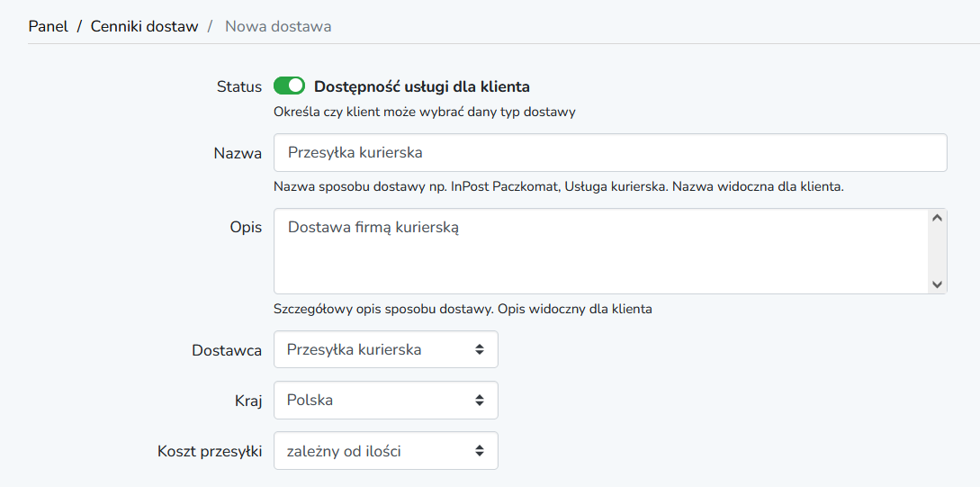Click the up arrow of the Opis scrollbar
980x487 pixels.
point(936,218)
